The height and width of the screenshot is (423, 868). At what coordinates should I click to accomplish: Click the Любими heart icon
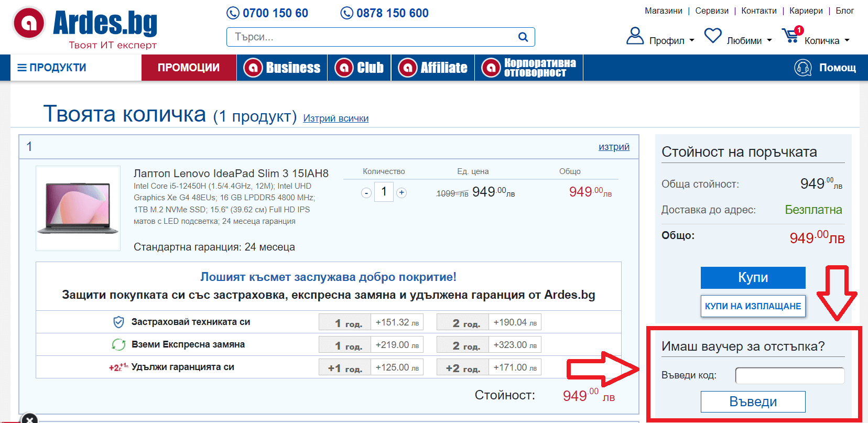[x=713, y=36]
